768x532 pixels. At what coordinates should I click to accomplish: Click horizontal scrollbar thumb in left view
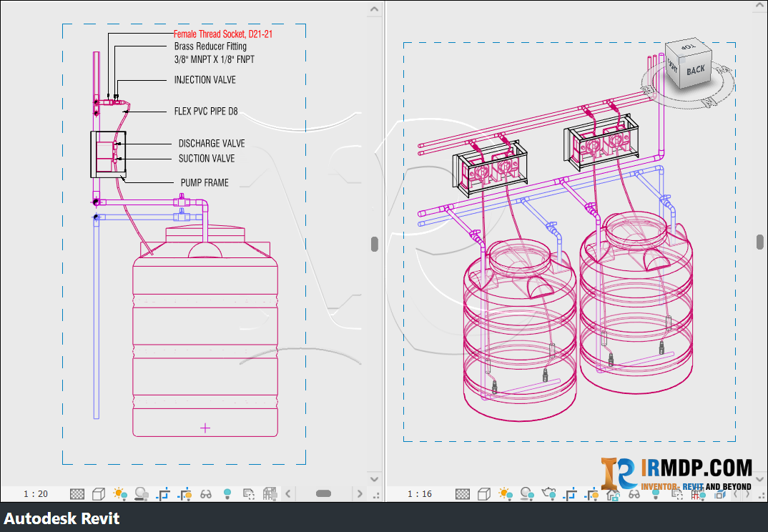click(x=323, y=494)
